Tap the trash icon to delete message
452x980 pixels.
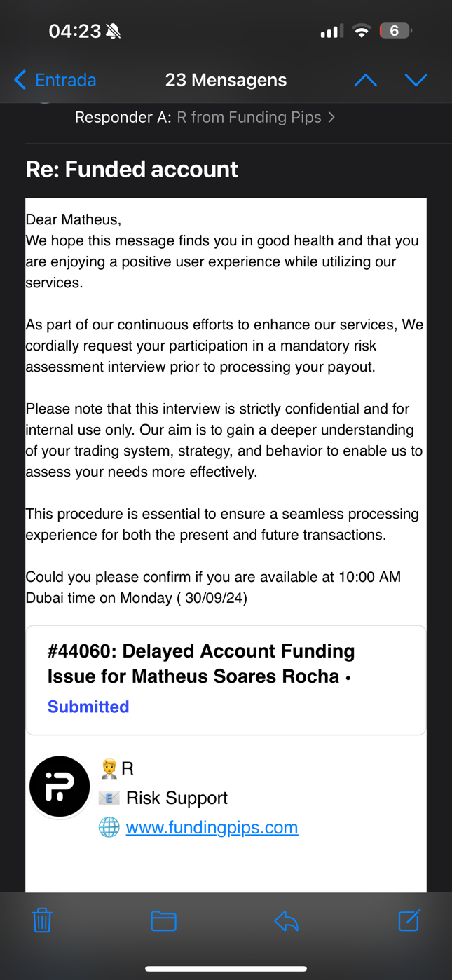pos(42,920)
